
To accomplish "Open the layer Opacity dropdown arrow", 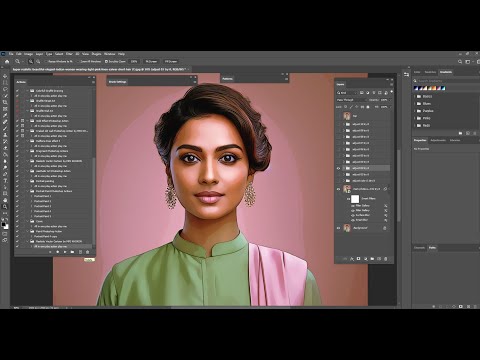I will [x=391, y=100].
